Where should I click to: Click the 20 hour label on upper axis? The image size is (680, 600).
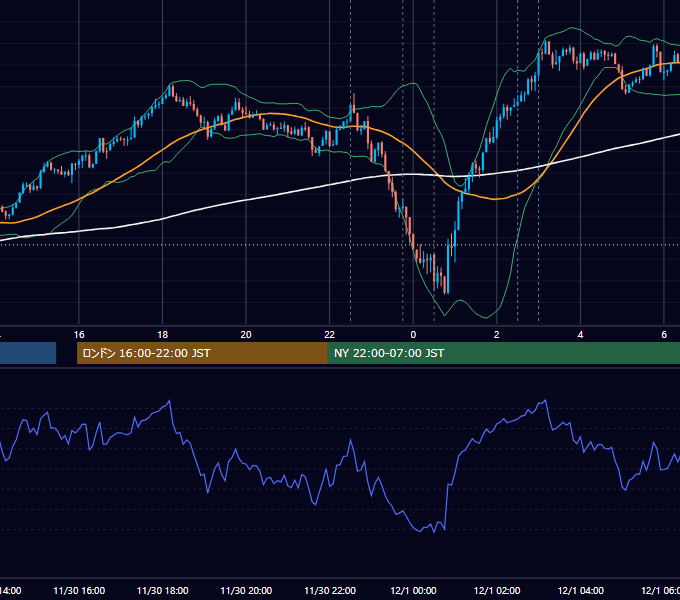pyautogui.click(x=246, y=335)
